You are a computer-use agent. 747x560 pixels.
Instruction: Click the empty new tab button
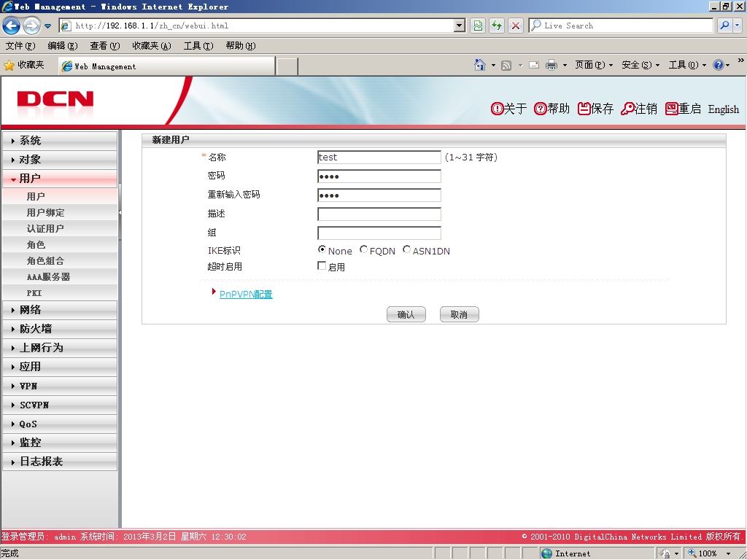(287, 66)
